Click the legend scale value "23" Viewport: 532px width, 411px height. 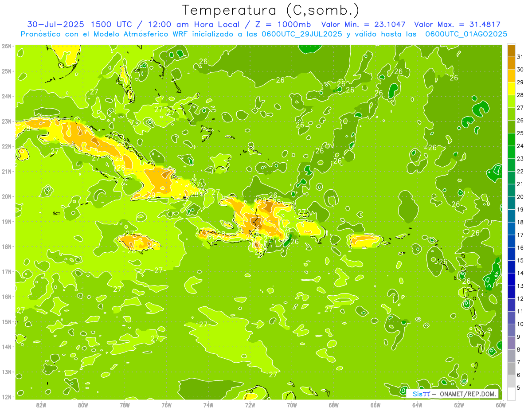[520, 158]
